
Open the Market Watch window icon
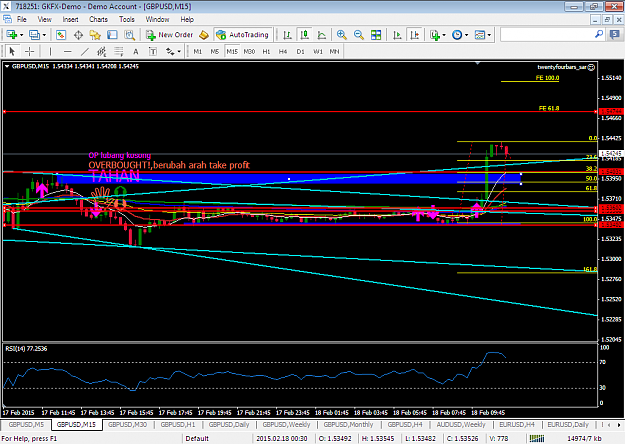(61, 35)
